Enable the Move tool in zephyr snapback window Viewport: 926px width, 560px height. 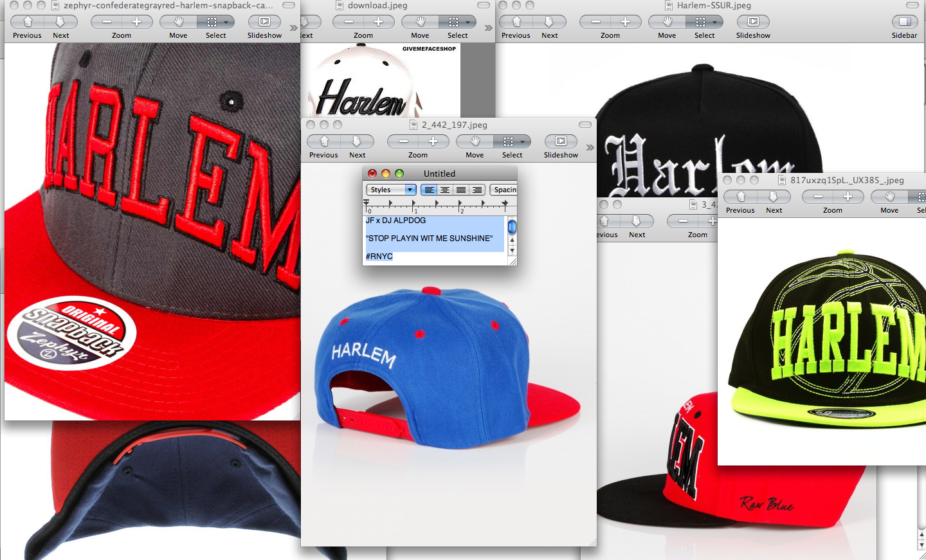(x=179, y=22)
